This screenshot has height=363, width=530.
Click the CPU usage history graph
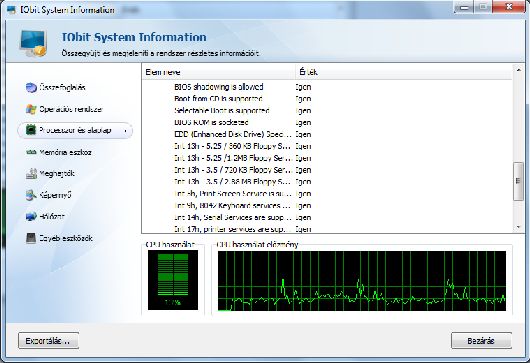click(362, 281)
